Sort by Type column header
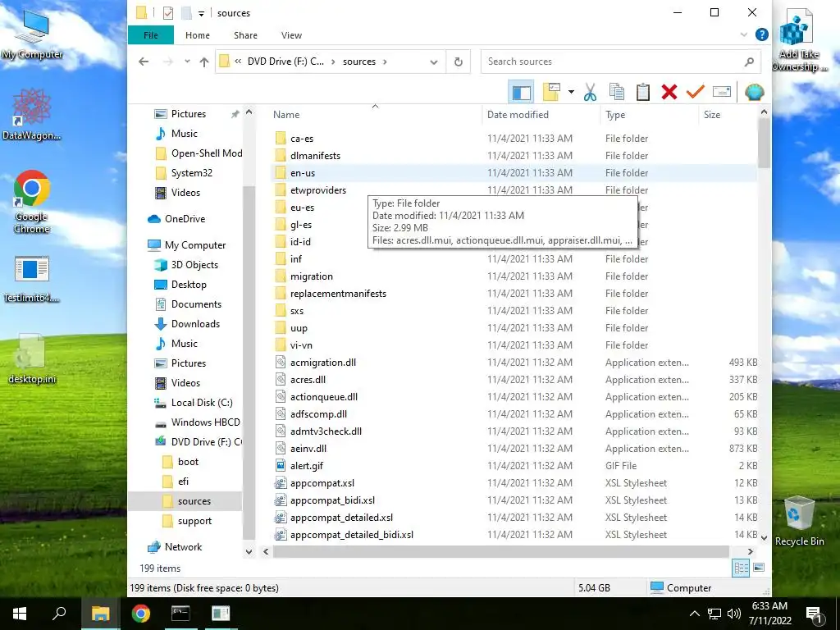Viewport: 840px width, 630px height. click(650, 115)
